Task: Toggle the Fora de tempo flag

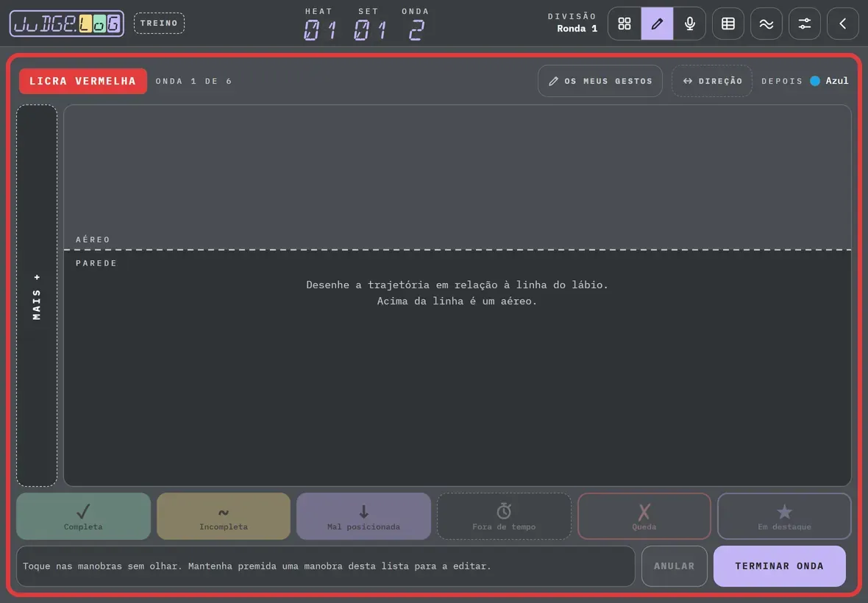Action: click(504, 516)
